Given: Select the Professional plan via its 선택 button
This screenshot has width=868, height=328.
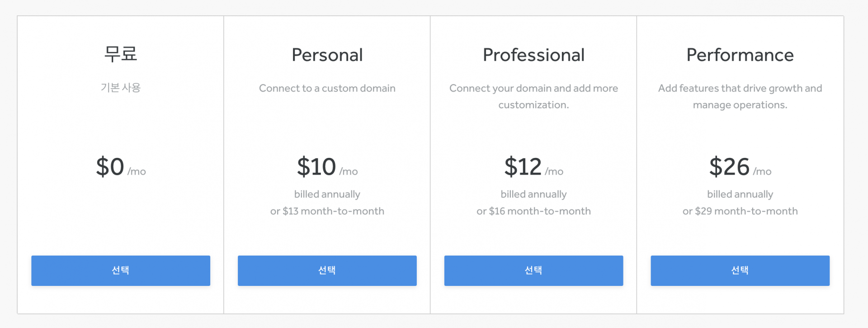Looking at the screenshot, I should coord(533,271).
